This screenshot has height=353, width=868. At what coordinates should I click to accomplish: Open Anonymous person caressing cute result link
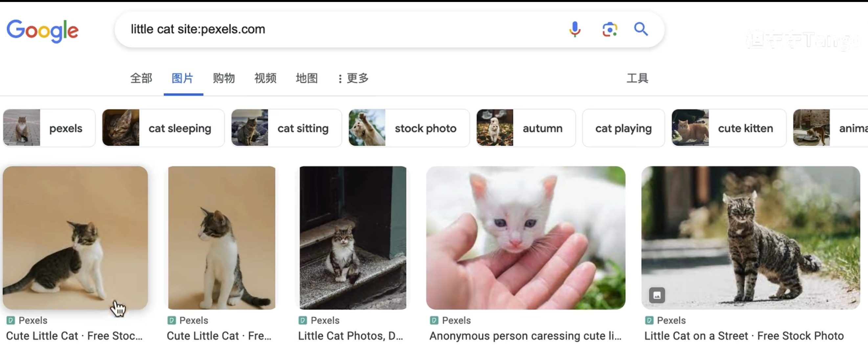[x=525, y=336]
